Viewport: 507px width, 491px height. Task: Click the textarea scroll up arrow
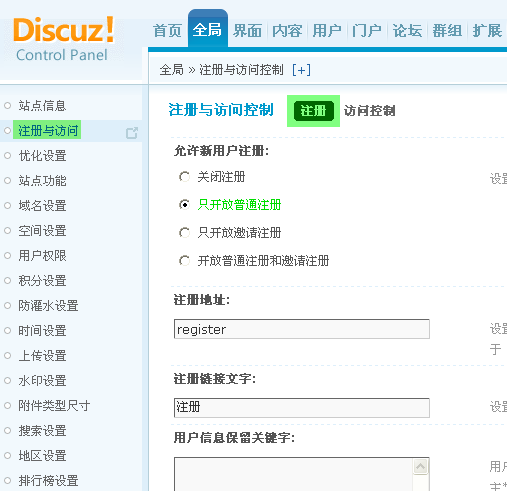420,466
